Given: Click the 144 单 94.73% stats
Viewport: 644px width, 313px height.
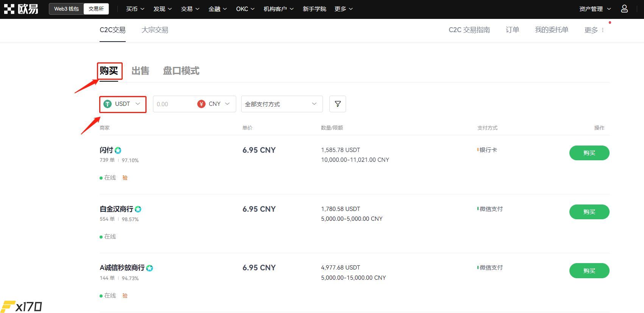Looking at the screenshot, I should point(119,278).
